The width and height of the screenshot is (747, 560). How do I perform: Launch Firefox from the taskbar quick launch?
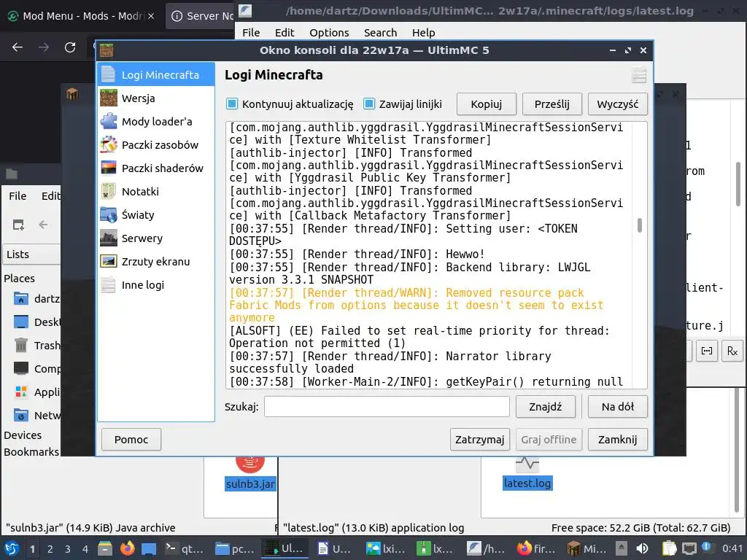(127, 548)
